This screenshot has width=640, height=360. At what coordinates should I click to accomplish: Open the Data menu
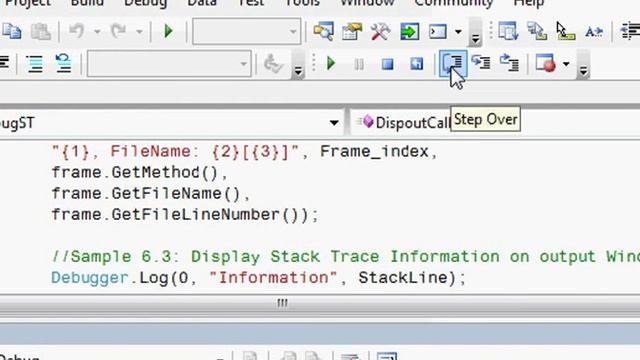coord(202,3)
